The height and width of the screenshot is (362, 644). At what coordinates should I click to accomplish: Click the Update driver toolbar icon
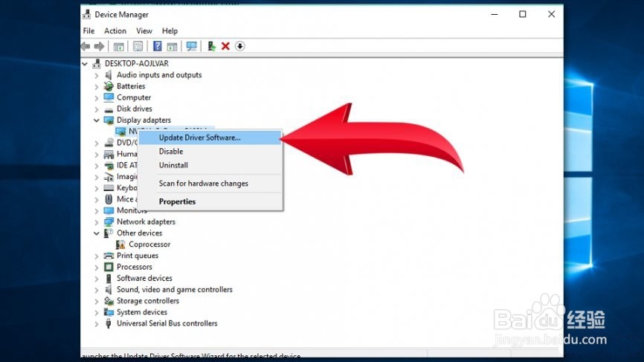coord(211,46)
